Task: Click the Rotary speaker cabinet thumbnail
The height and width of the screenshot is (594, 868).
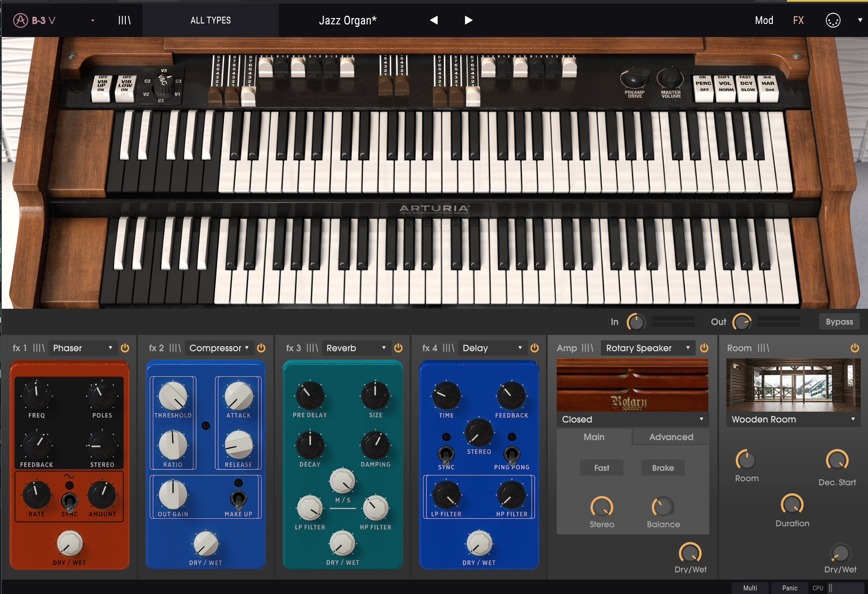Action: [x=632, y=385]
